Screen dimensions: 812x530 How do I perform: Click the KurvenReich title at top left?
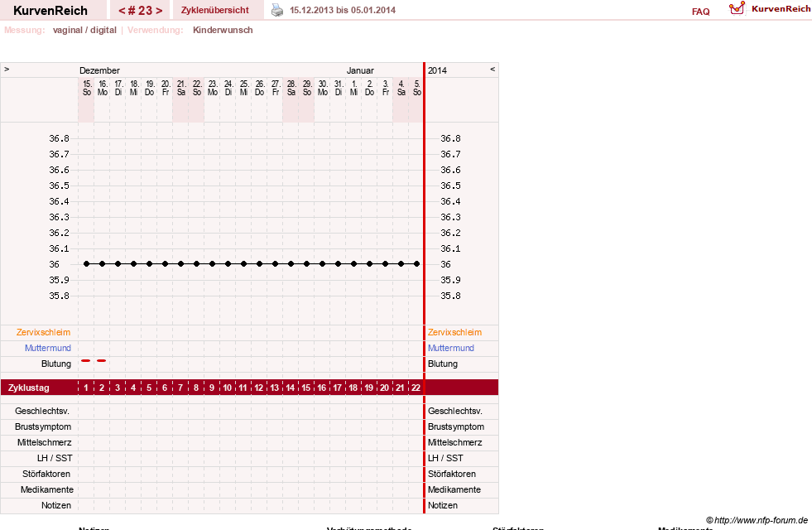(50, 11)
